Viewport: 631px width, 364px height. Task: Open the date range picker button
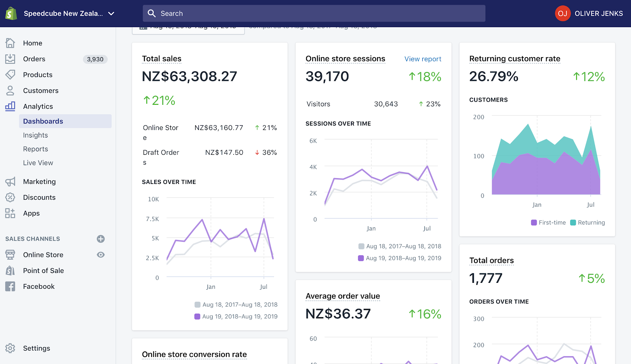188,29
